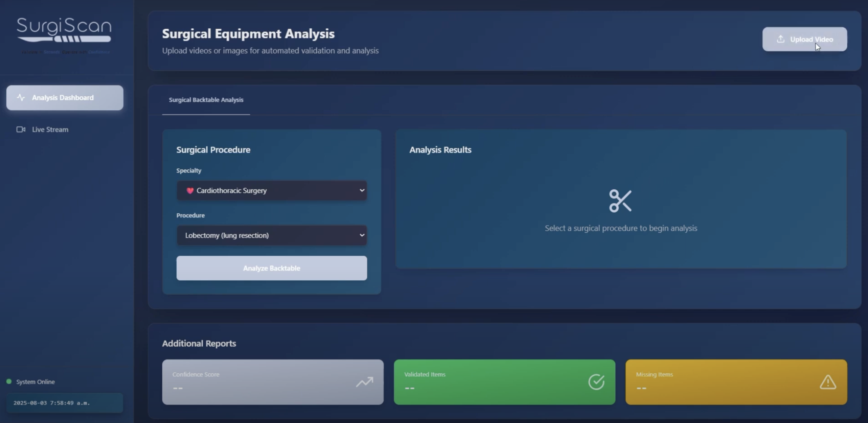Click the chevron arrow on the Specialty dropdown
This screenshot has width=868, height=423.
pyautogui.click(x=362, y=190)
